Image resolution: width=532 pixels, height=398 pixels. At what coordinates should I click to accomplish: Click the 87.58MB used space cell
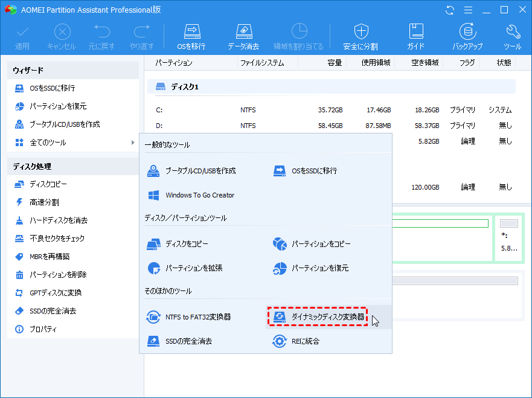click(378, 126)
